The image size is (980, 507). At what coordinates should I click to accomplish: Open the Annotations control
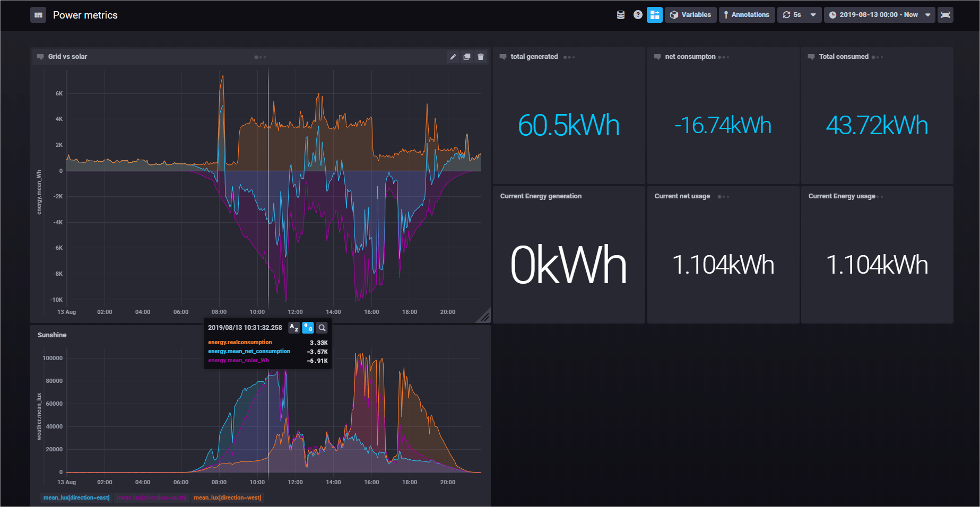point(747,15)
